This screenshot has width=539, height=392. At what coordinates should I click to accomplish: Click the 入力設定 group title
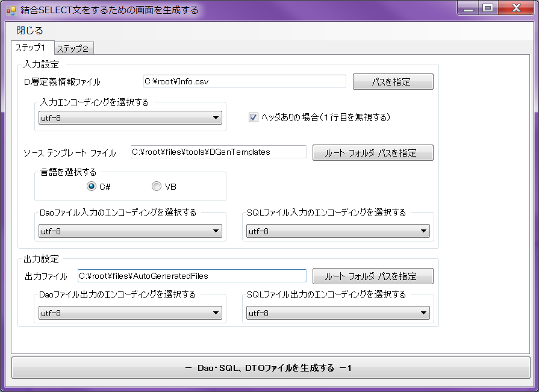(x=41, y=64)
